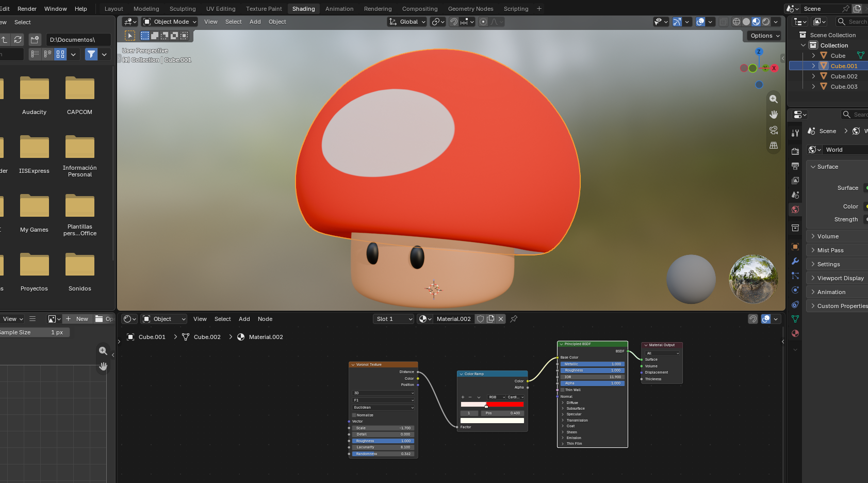Switch to the Animation workspace tab
The height and width of the screenshot is (483, 868).
pos(339,9)
